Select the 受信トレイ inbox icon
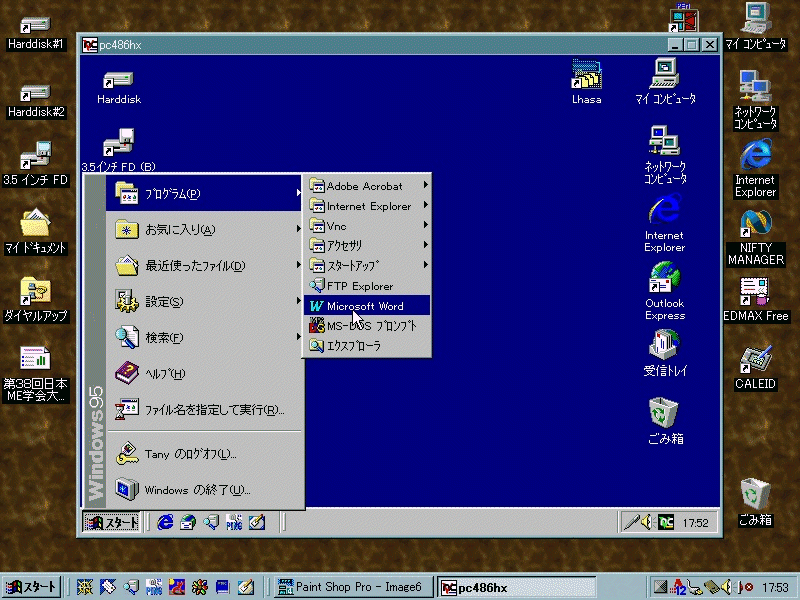 click(665, 353)
